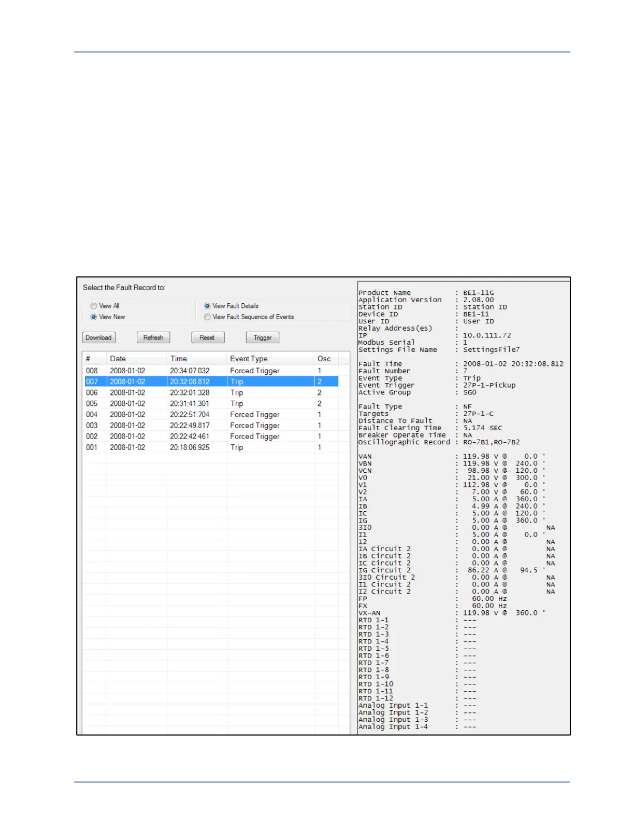Select fault record 007
This screenshot has height=834, width=644.
[x=211, y=382]
